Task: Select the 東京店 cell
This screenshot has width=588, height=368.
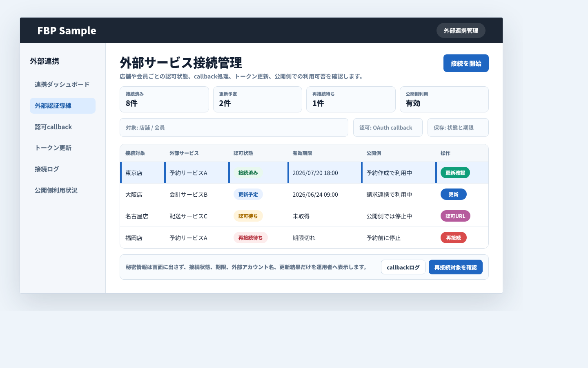Action: [x=142, y=173]
